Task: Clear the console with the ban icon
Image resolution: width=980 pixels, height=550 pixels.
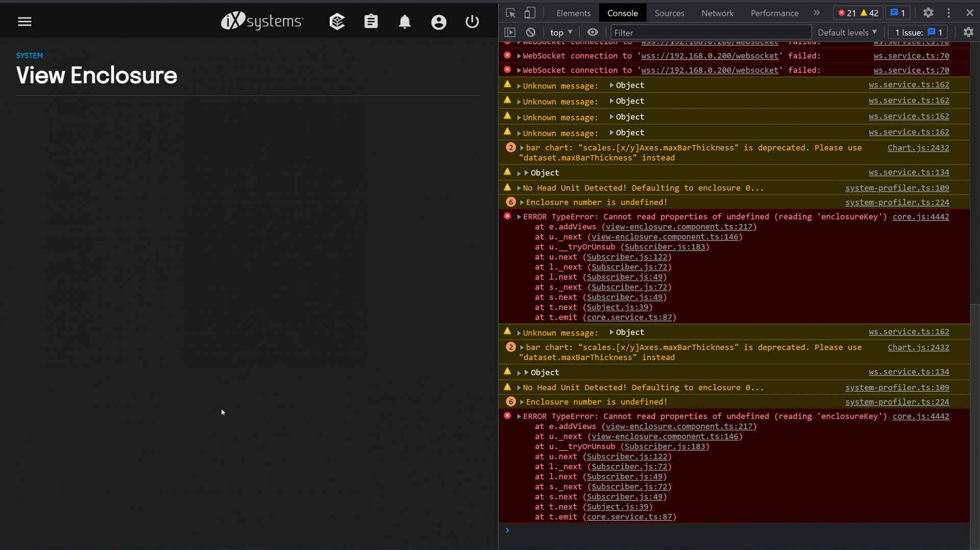Action: point(531,32)
